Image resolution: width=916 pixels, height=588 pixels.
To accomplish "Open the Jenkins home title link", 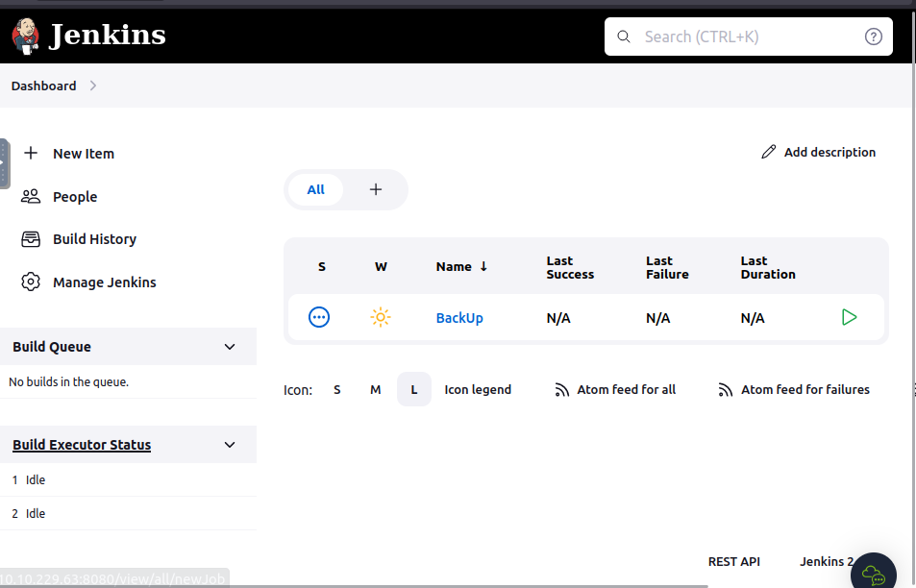I will pos(108,35).
